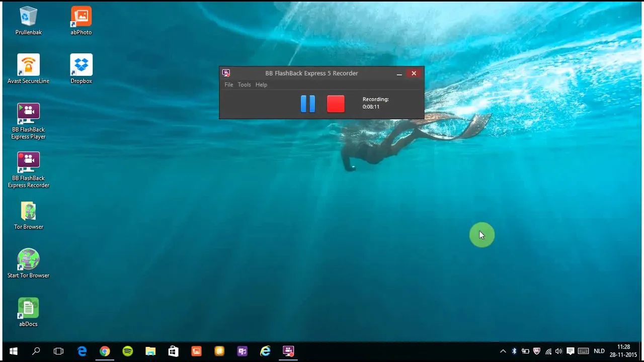Open taskbar search magnifier
The height and width of the screenshot is (362, 644).
click(36, 351)
